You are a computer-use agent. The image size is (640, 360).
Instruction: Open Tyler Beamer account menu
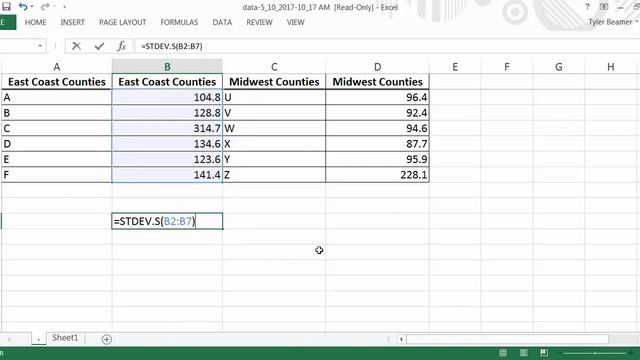[613, 22]
